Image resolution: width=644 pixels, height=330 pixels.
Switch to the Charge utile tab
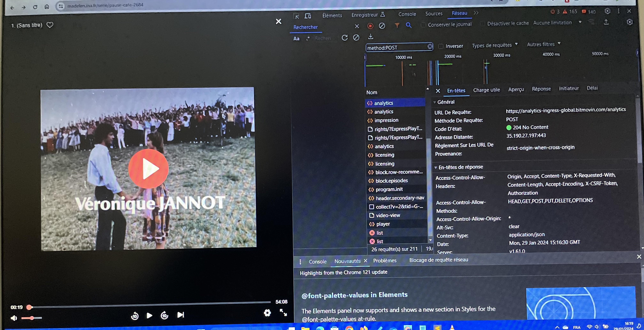pyautogui.click(x=486, y=90)
